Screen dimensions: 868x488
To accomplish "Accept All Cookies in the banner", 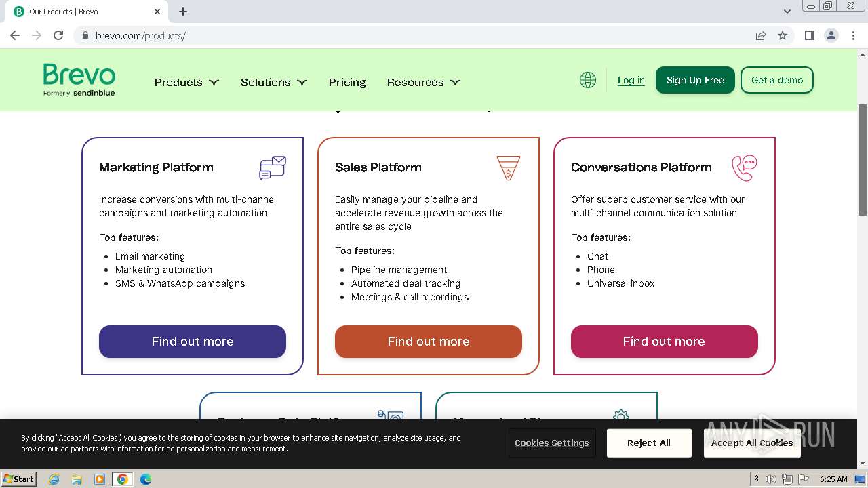I will pyautogui.click(x=751, y=443).
